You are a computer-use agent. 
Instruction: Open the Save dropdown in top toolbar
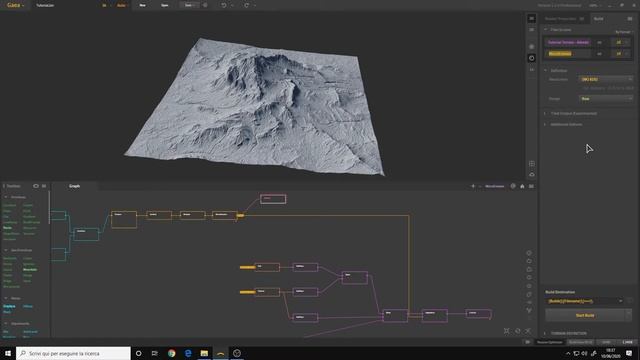(x=189, y=5)
